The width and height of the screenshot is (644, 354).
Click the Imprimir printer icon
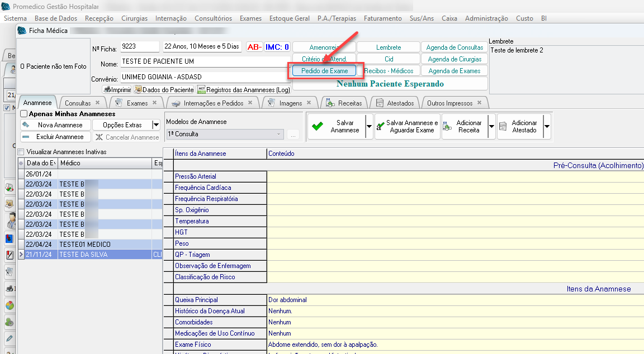107,89
